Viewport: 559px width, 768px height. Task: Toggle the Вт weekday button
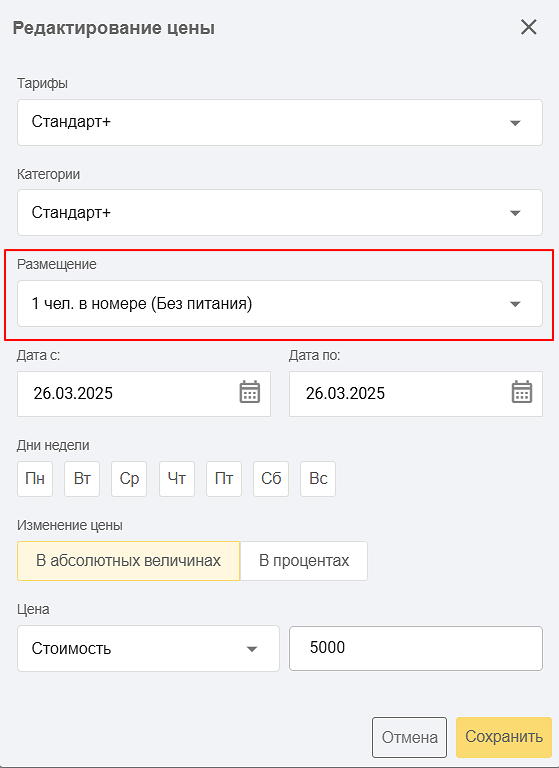click(x=82, y=479)
